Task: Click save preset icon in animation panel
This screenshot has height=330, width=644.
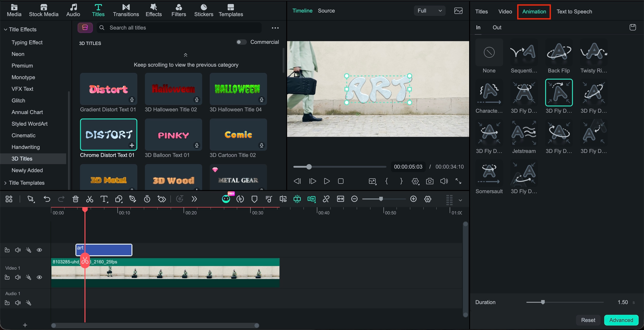Action: (x=633, y=27)
